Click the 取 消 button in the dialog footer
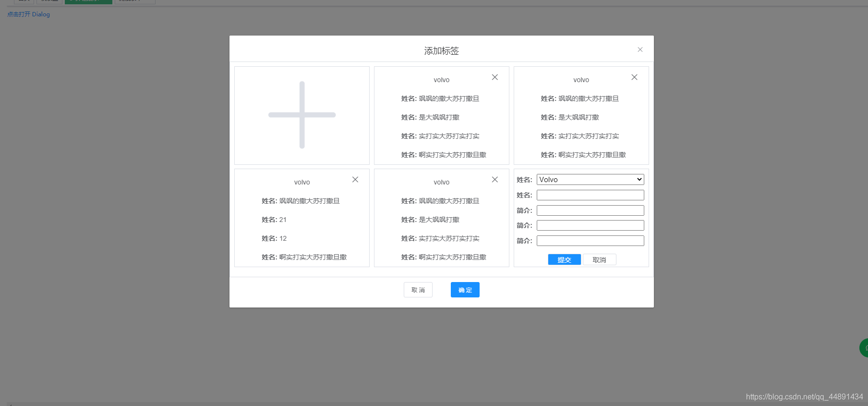Image resolution: width=868 pixels, height=406 pixels. pos(418,290)
